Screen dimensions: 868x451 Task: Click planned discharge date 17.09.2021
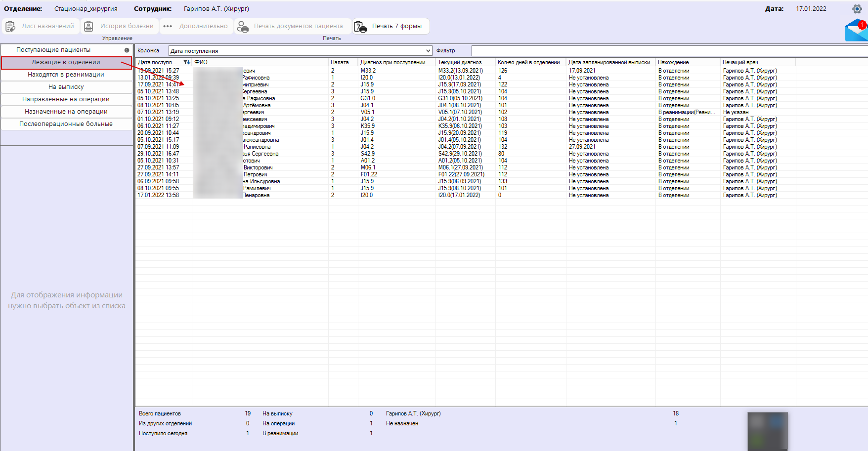click(x=582, y=71)
